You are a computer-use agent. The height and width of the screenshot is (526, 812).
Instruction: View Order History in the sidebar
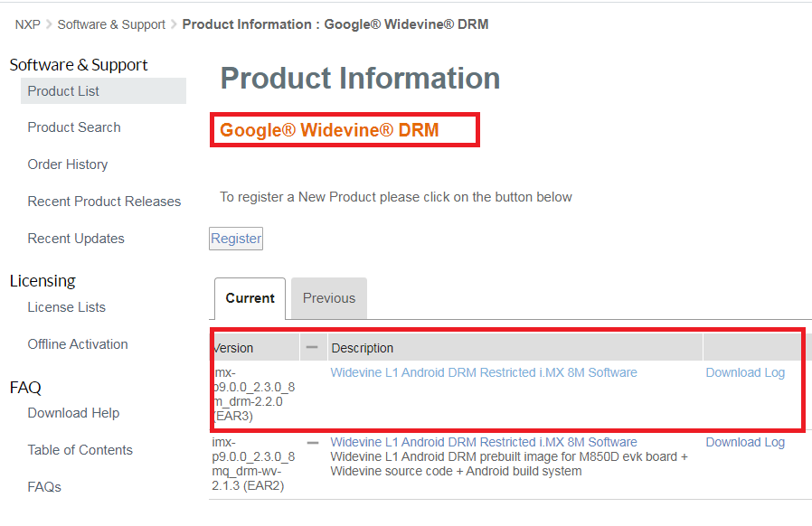[68, 164]
